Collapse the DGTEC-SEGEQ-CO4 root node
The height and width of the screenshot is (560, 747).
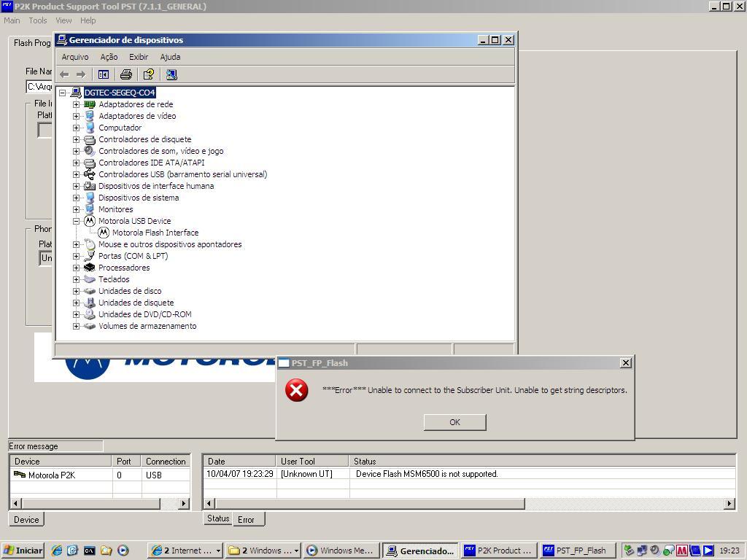63,93
